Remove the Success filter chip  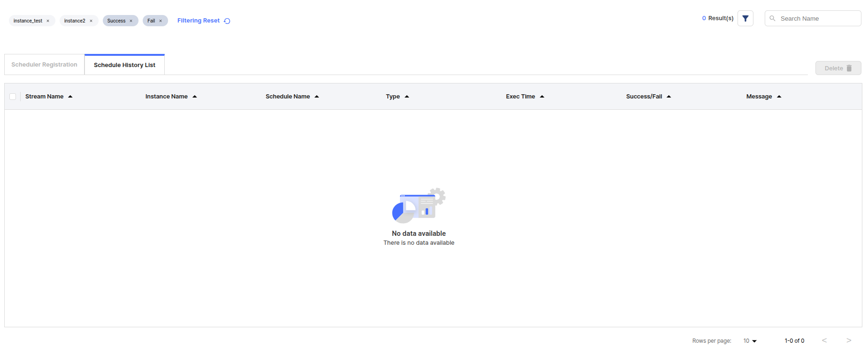tap(131, 21)
